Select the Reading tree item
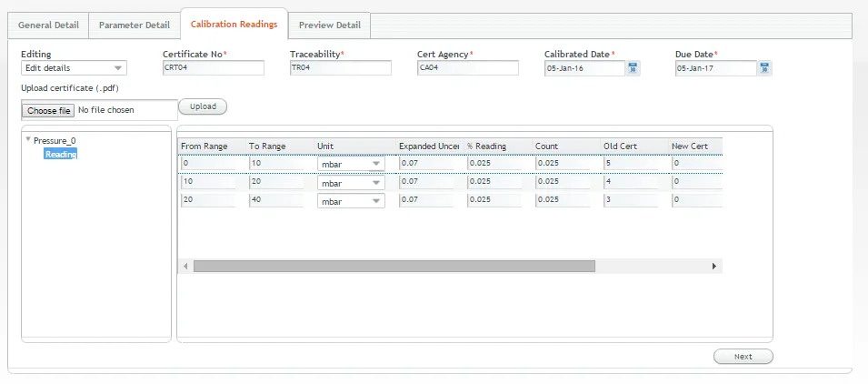 click(61, 154)
